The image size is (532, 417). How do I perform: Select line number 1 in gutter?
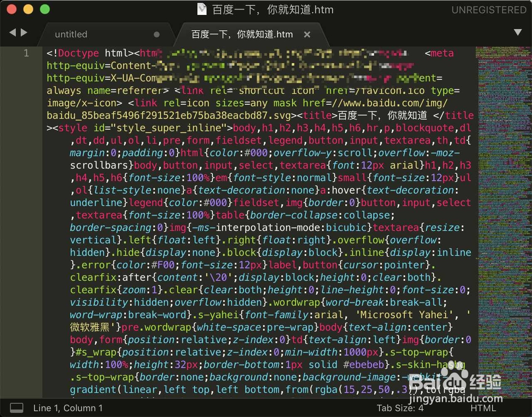pos(27,53)
